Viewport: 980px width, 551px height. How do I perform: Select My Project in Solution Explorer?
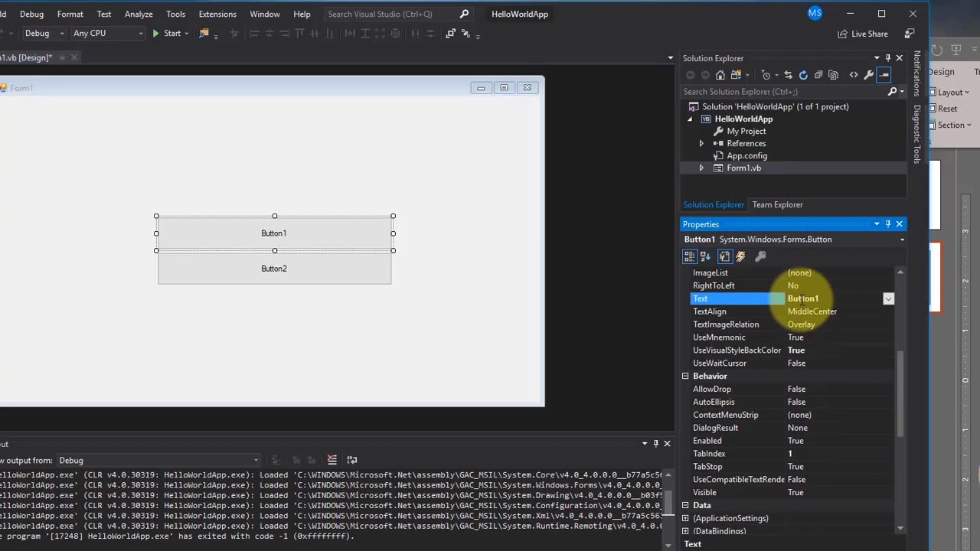click(746, 132)
